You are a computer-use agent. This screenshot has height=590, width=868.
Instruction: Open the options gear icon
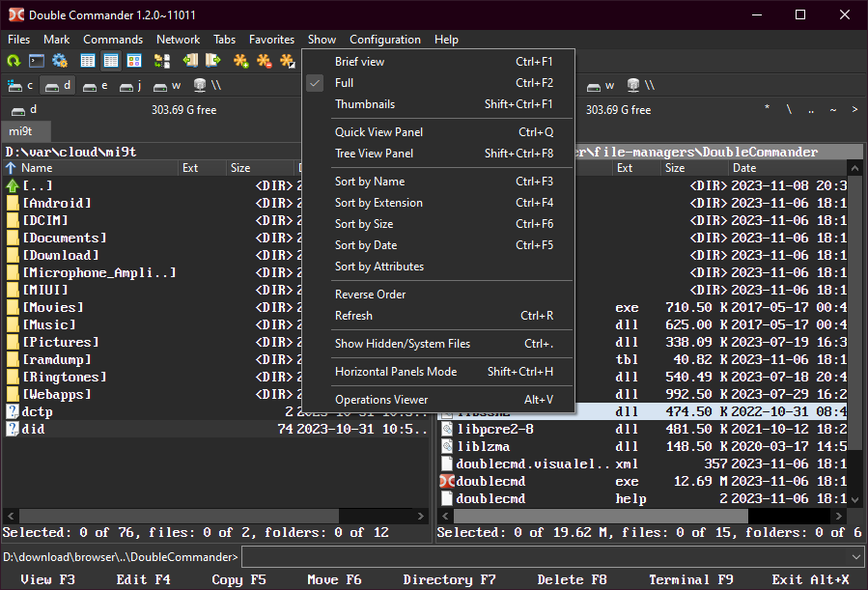(x=60, y=61)
